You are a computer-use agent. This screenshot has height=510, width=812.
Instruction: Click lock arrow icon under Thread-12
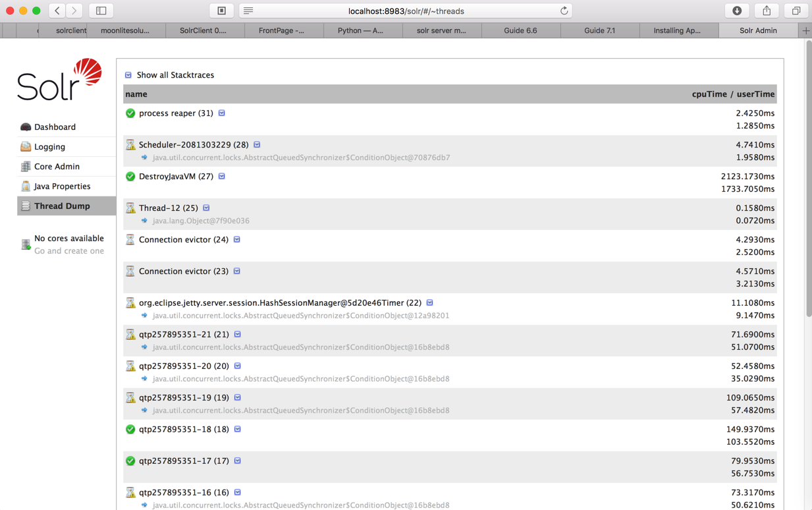point(144,221)
